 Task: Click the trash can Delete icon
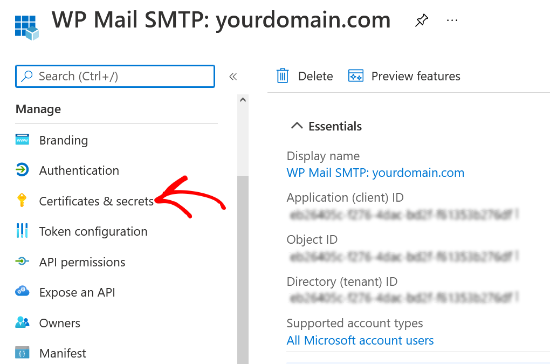point(282,76)
